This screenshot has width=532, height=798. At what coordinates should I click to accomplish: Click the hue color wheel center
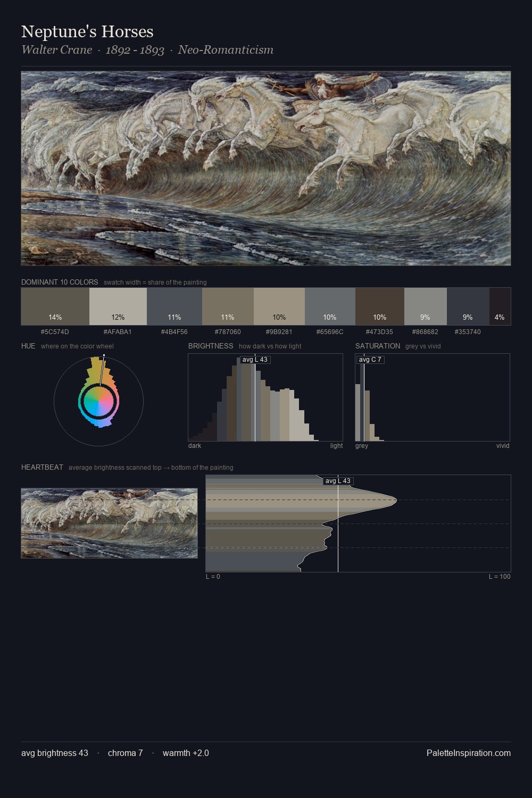[x=98, y=401]
